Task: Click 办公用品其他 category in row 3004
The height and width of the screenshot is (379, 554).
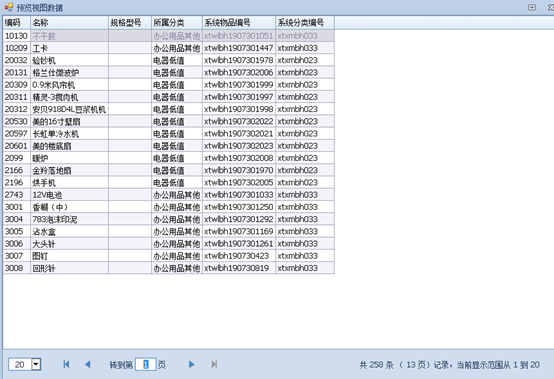Action: 177,219
